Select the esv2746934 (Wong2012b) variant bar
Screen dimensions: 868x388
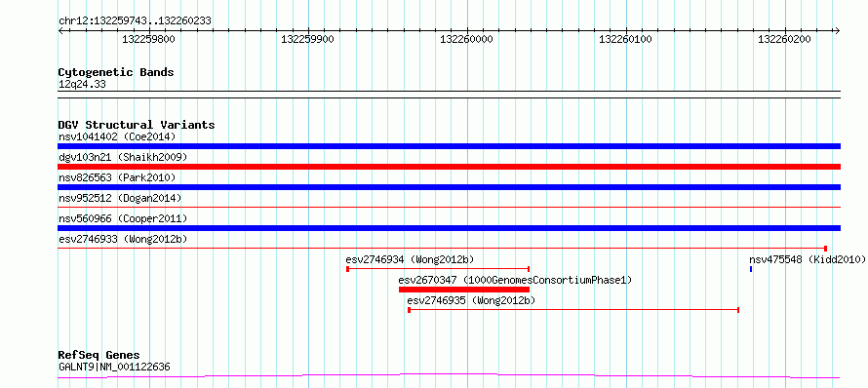(x=438, y=269)
